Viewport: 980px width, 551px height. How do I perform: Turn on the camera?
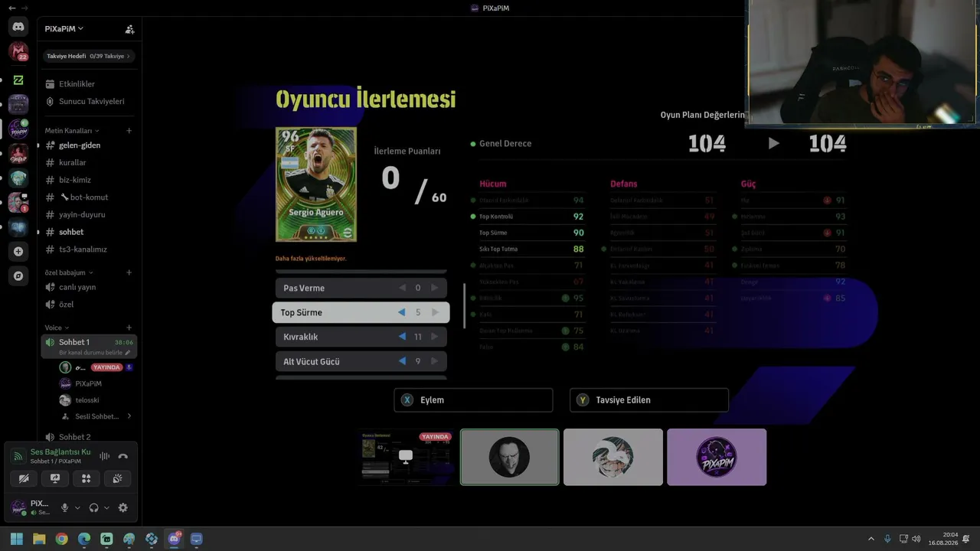coord(24,478)
